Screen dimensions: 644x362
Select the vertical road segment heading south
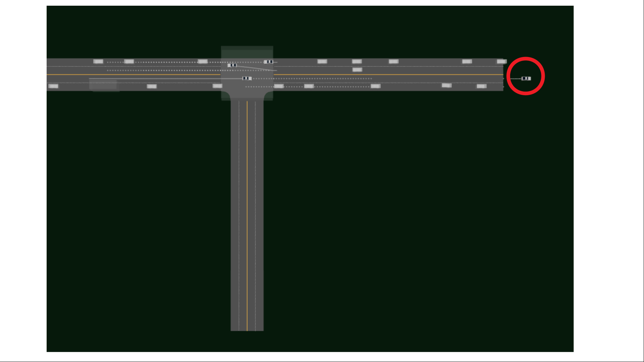[x=247, y=215]
